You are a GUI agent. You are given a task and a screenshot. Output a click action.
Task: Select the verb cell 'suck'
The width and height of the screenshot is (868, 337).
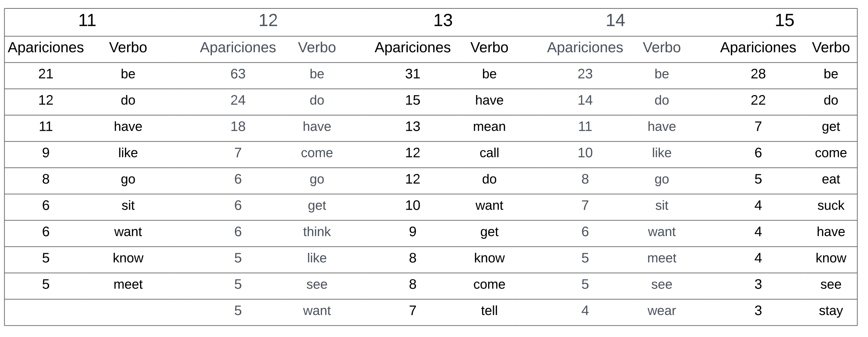pyautogui.click(x=831, y=205)
